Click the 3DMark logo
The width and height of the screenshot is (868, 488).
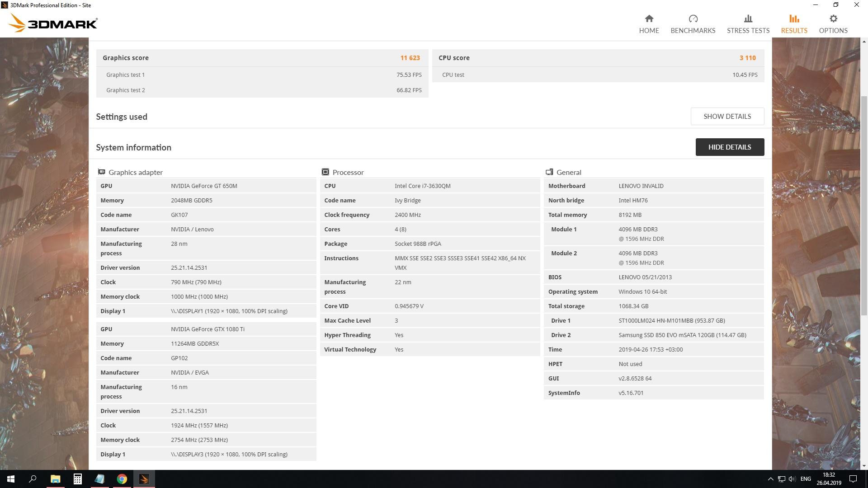tap(52, 23)
